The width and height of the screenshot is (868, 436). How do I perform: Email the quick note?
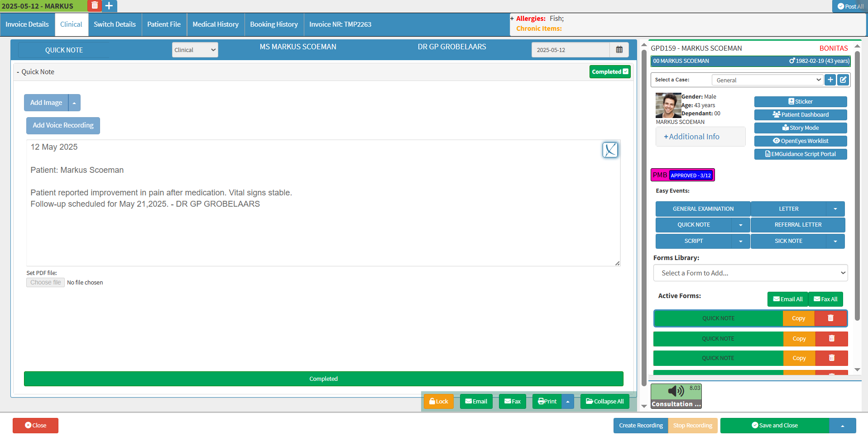pyautogui.click(x=476, y=401)
